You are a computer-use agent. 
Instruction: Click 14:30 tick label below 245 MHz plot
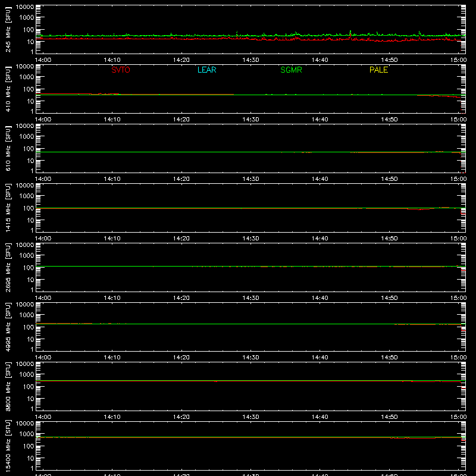click(250, 60)
